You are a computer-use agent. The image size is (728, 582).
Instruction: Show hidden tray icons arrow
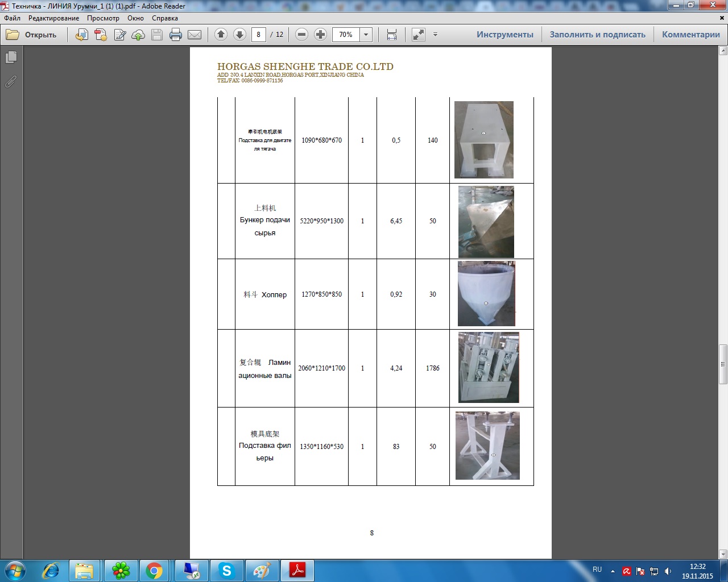(x=613, y=571)
